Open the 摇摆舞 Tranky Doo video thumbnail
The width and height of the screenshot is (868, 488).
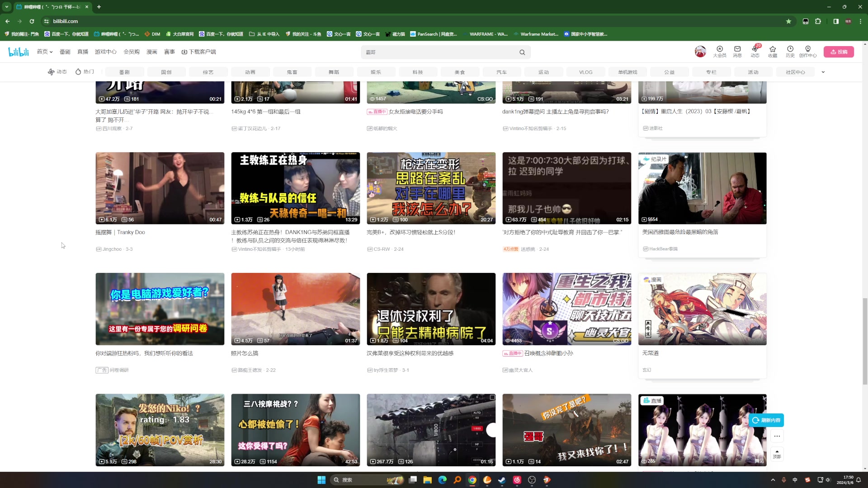click(160, 188)
